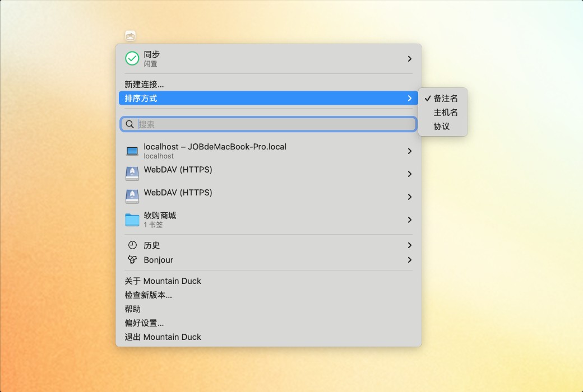This screenshot has height=392, width=583.
Task: Click the 闲置 status text
Action: pos(150,63)
